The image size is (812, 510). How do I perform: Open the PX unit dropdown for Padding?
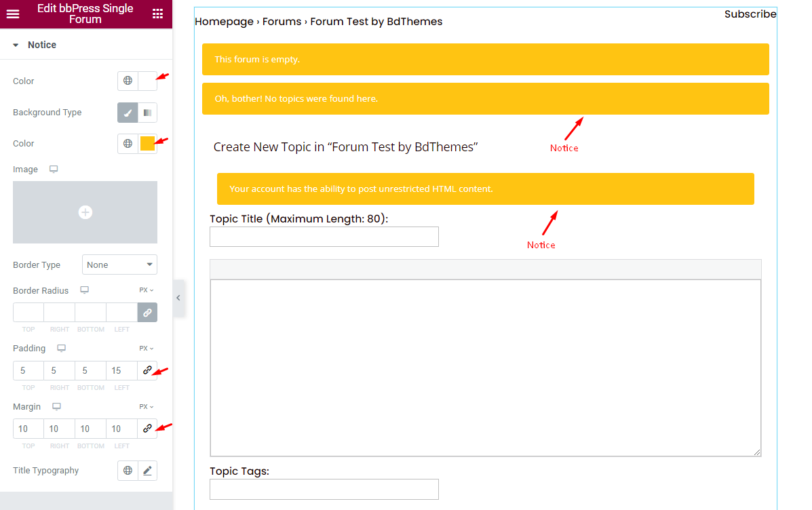[145, 348]
